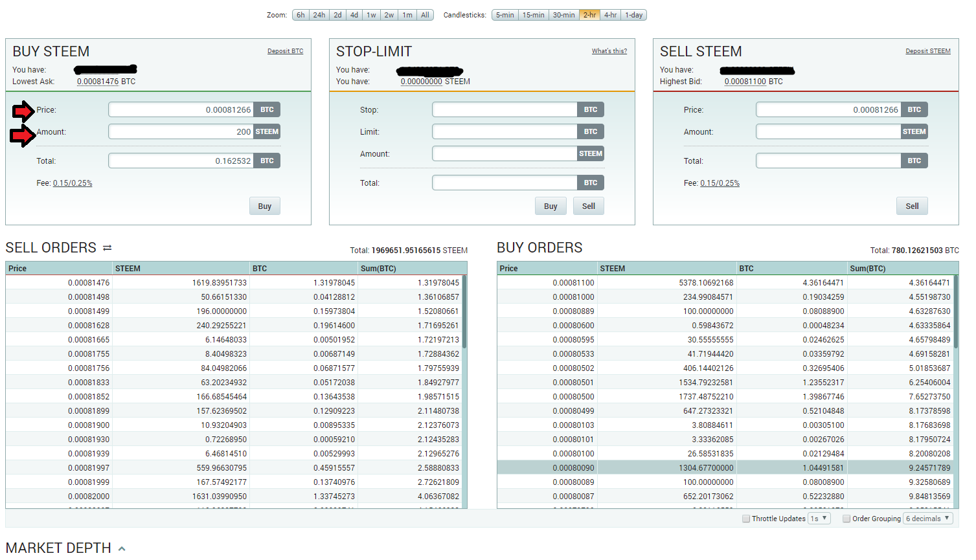Select sell order at price 0.00082000
The width and height of the screenshot is (976, 560).
click(234, 497)
